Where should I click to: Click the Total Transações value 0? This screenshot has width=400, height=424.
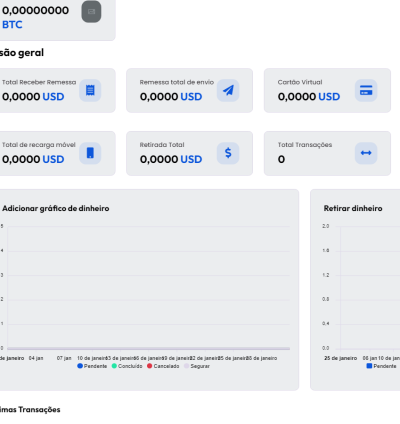click(281, 159)
